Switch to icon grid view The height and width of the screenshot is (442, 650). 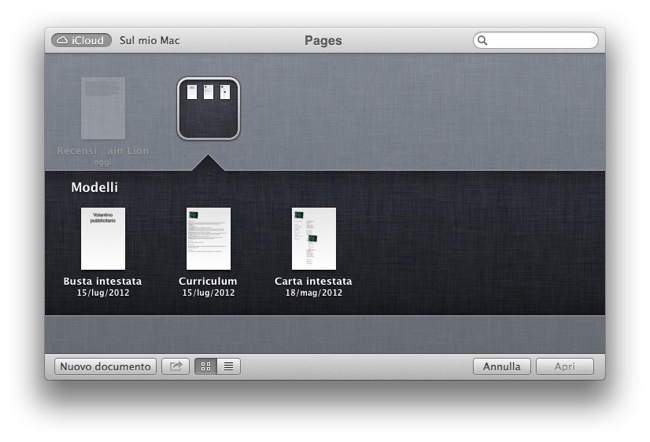click(x=206, y=367)
